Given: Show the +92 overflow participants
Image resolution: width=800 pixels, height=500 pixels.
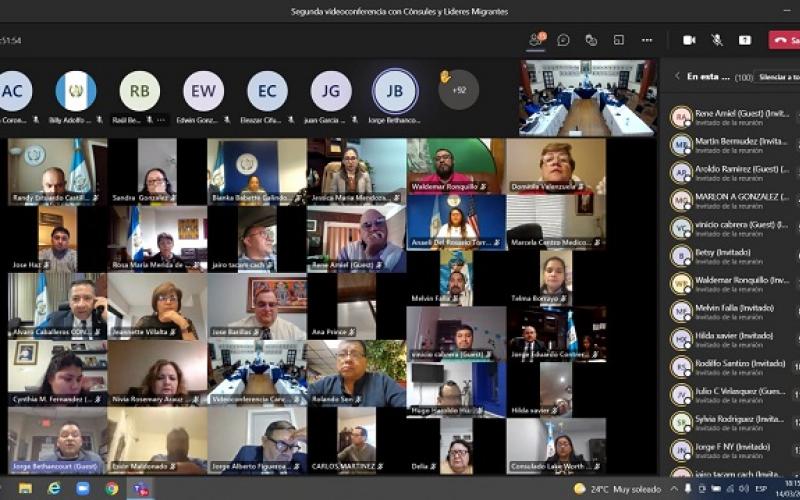Looking at the screenshot, I should coord(457,90).
